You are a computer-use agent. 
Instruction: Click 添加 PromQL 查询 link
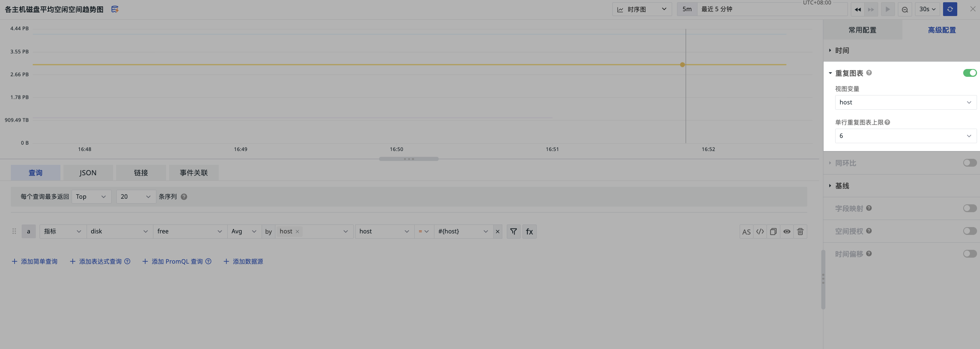click(x=177, y=261)
